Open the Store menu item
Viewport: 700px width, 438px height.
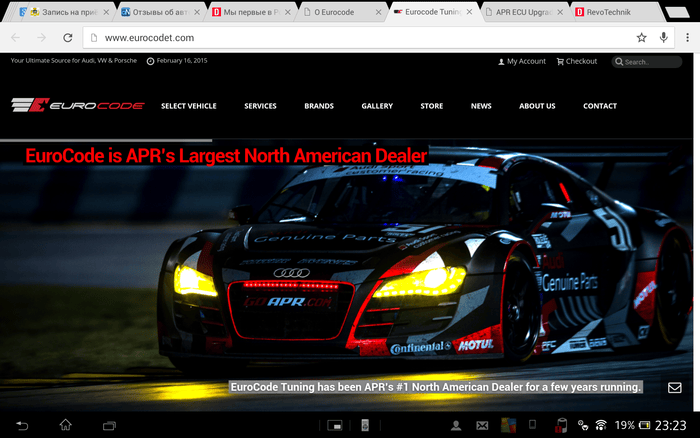(432, 106)
